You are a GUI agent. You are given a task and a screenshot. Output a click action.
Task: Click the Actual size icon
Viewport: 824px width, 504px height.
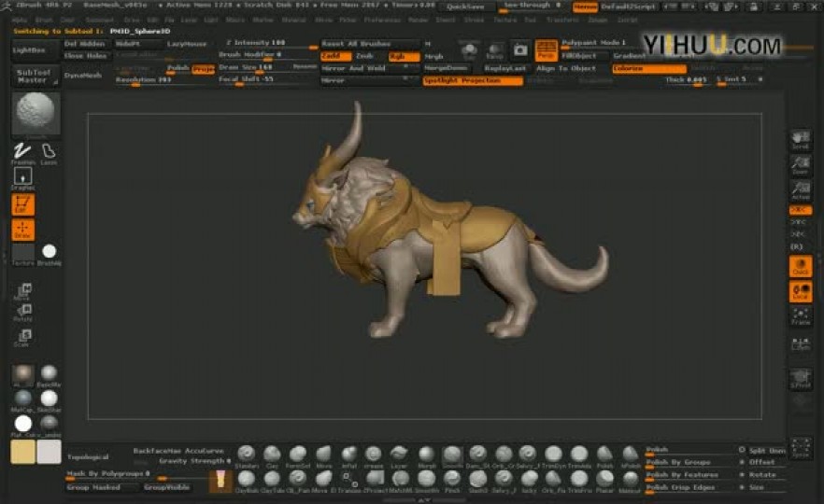(801, 189)
